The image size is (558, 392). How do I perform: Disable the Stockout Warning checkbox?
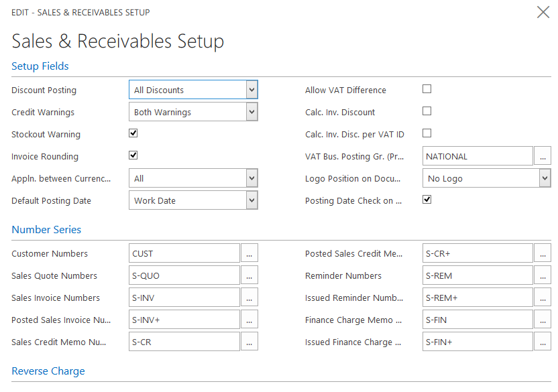[133, 133]
